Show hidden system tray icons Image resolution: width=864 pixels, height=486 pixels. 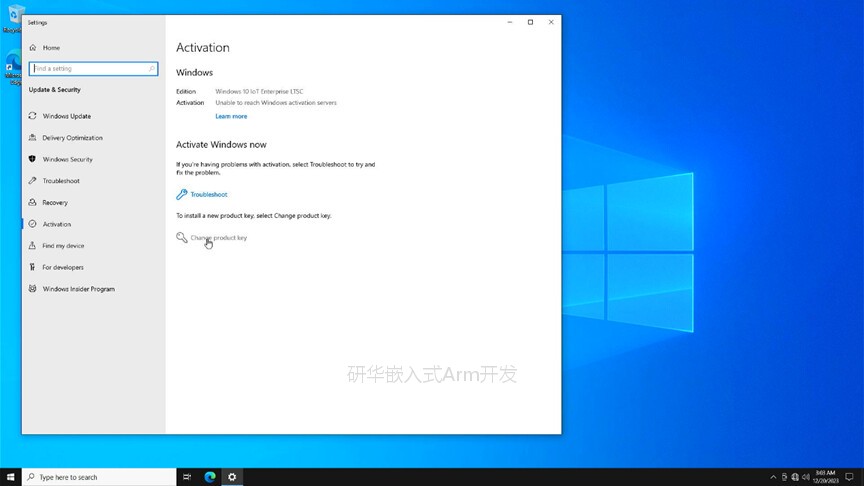click(773, 477)
